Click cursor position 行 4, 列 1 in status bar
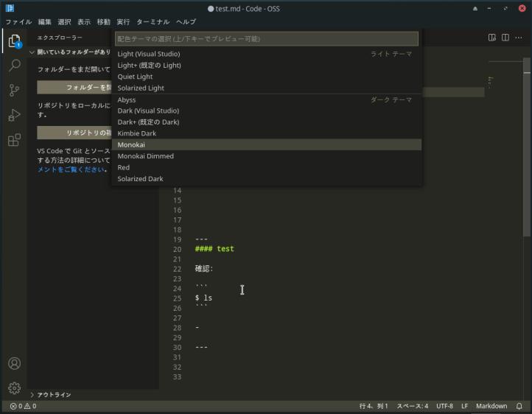Image resolution: width=532 pixels, height=414 pixels. pyautogui.click(x=374, y=406)
